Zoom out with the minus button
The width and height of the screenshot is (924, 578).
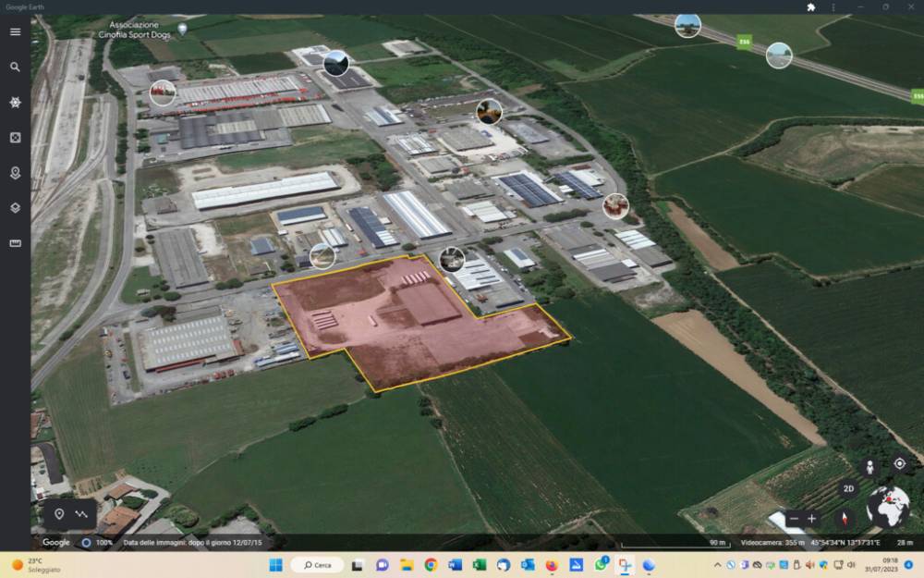[793, 518]
